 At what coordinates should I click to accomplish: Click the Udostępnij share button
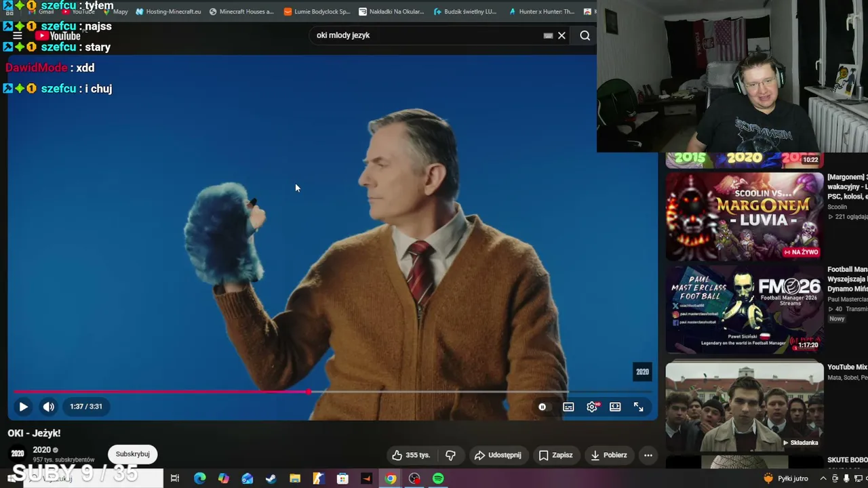pyautogui.click(x=498, y=455)
